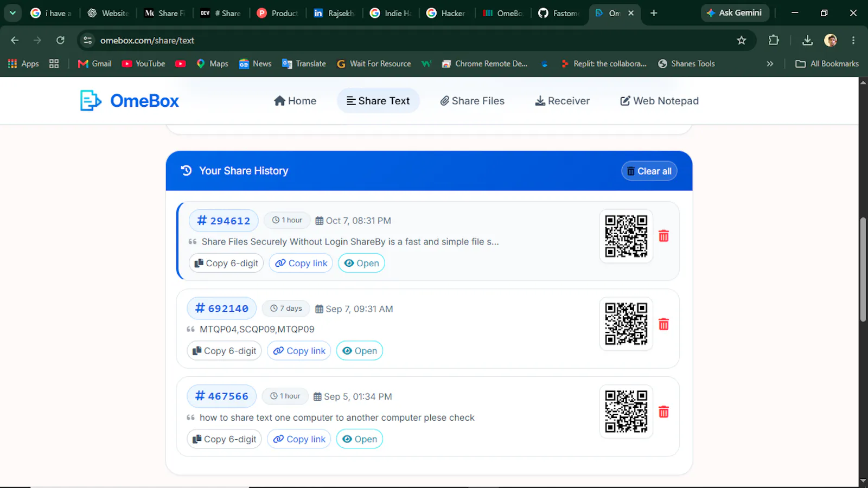Delete the 692140 share entry
The width and height of the screenshot is (868, 488).
point(663,324)
